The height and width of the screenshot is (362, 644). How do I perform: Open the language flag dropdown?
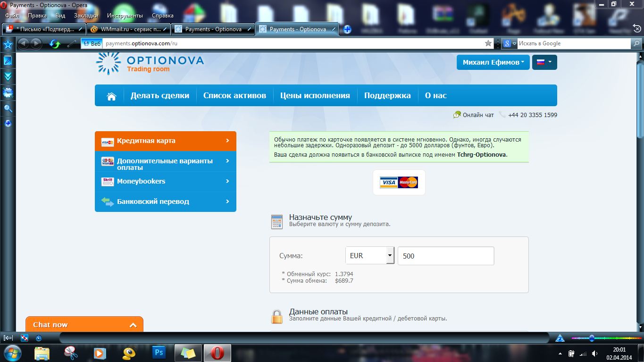point(544,62)
